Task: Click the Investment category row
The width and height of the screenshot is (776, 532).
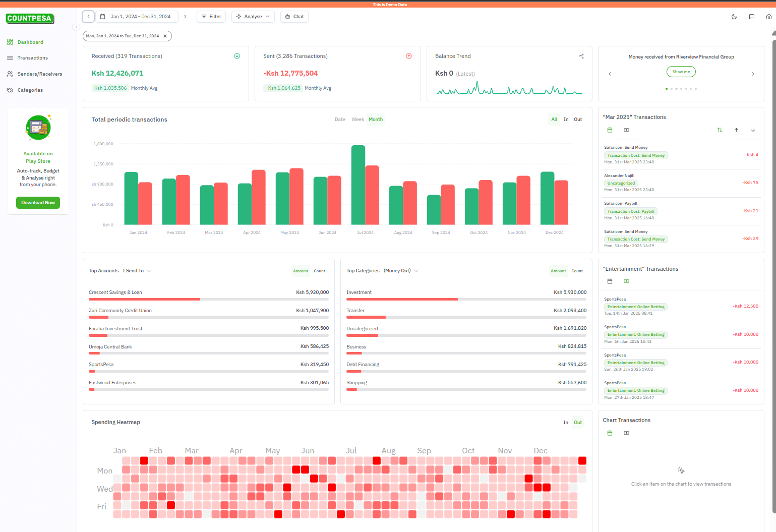Action: point(466,295)
